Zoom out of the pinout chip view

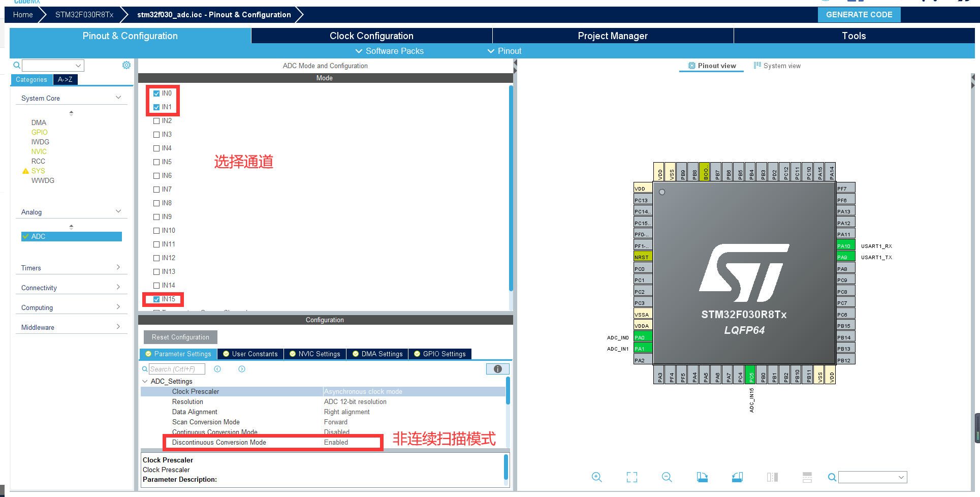coord(667,477)
